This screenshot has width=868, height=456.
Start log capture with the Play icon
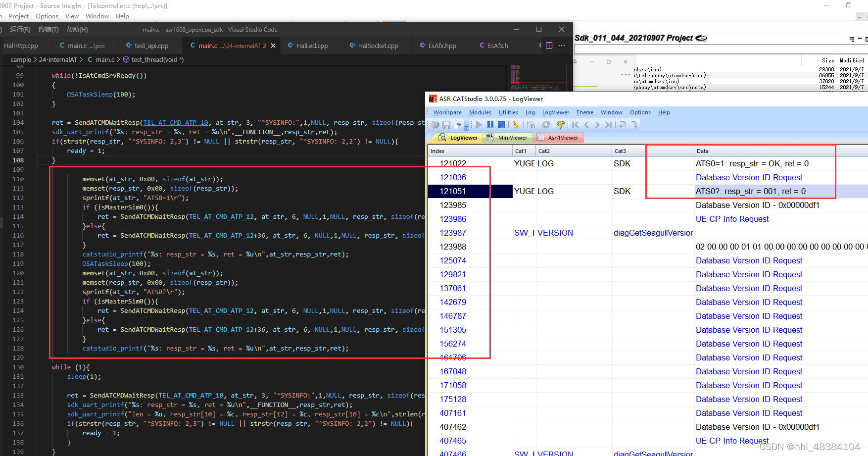(x=479, y=125)
